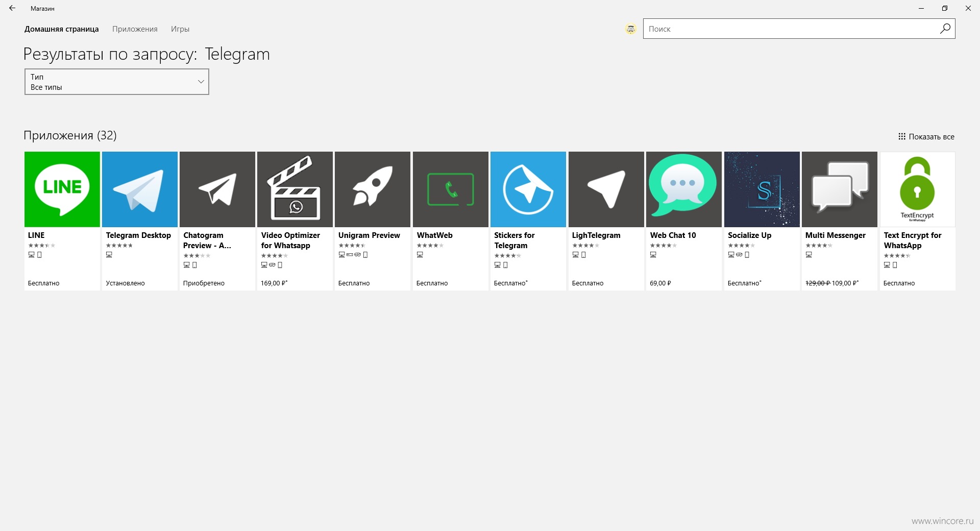Click the Show all grid icon
980x531 pixels.
pos(902,136)
